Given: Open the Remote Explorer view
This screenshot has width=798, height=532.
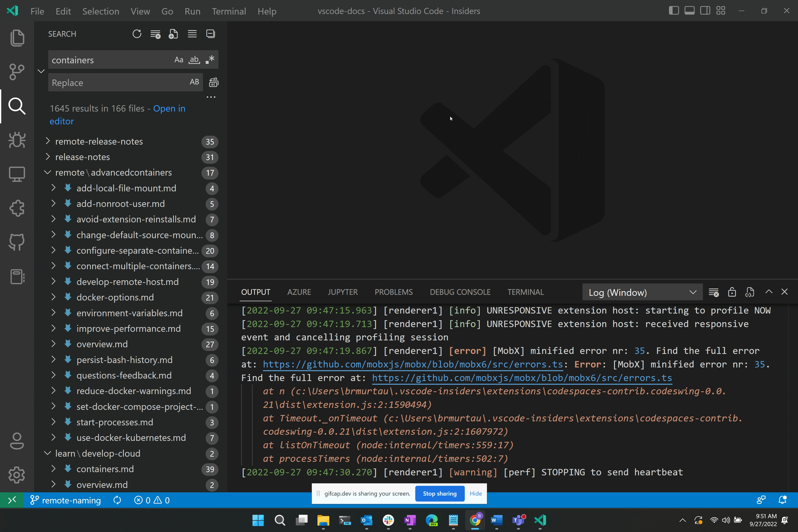Looking at the screenshot, I should pos(17,174).
